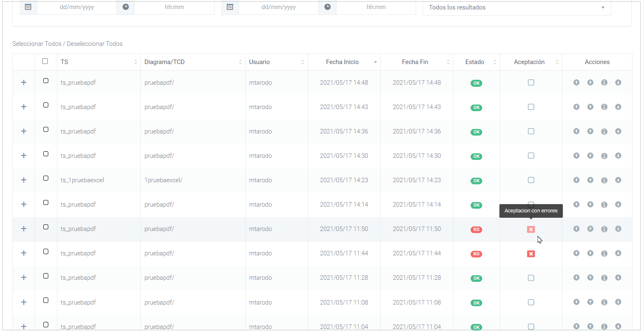Open the 'Todos los resultados' dropdown
This screenshot has width=644, height=331.
516,7
